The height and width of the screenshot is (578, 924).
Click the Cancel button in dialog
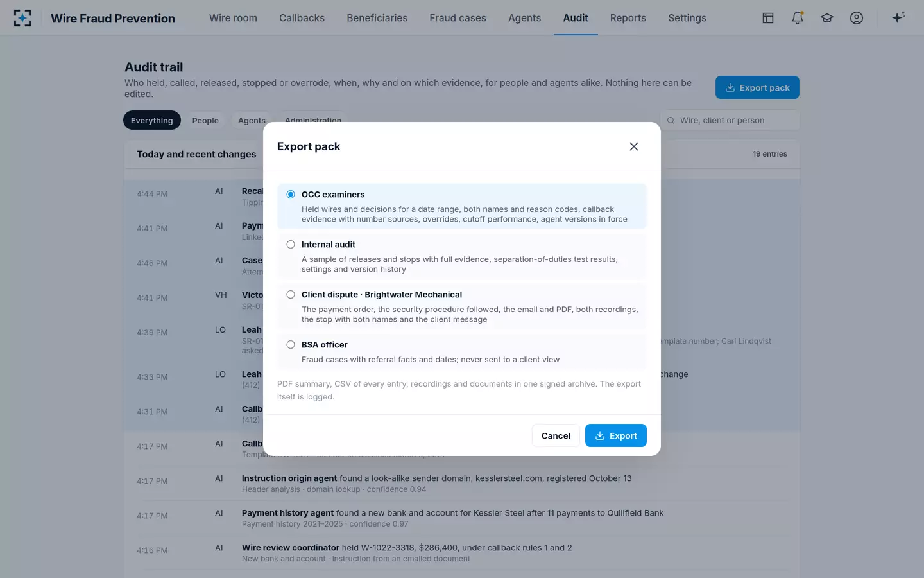(x=556, y=435)
